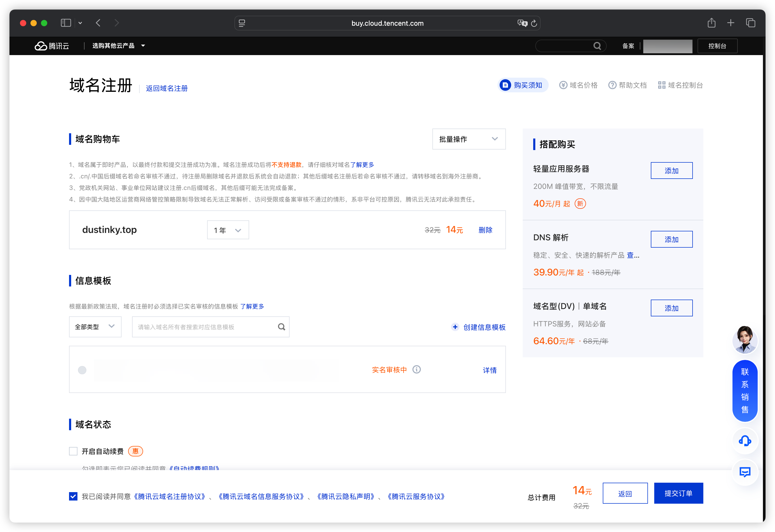Viewport: 775px width, 532px height.
Task: Click the grid icon beside 域名控制台
Action: (662, 85)
